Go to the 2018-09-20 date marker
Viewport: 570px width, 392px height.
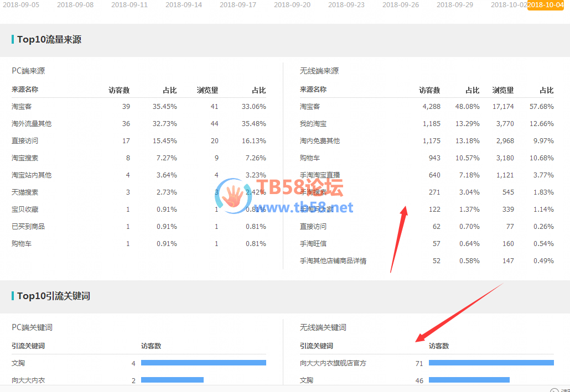292,5
